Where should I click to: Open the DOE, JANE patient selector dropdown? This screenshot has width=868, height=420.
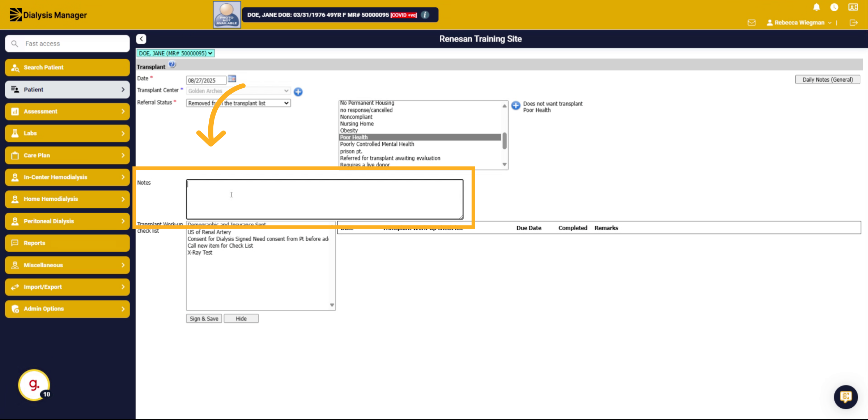(x=175, y=53)
